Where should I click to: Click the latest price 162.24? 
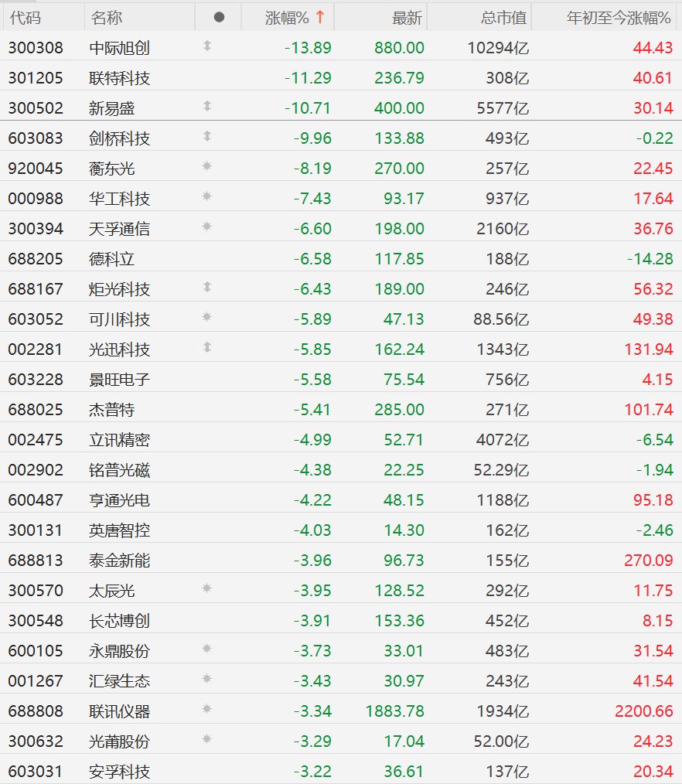pos(400,349)
